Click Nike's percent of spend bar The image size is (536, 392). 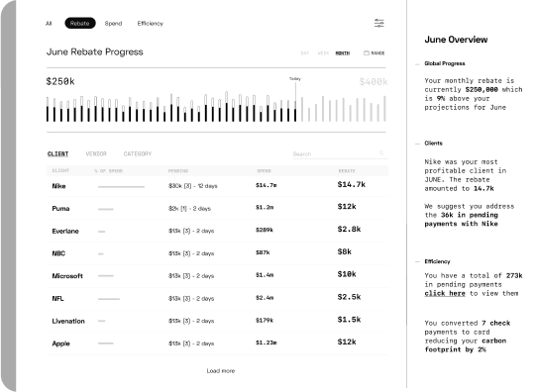121,187
